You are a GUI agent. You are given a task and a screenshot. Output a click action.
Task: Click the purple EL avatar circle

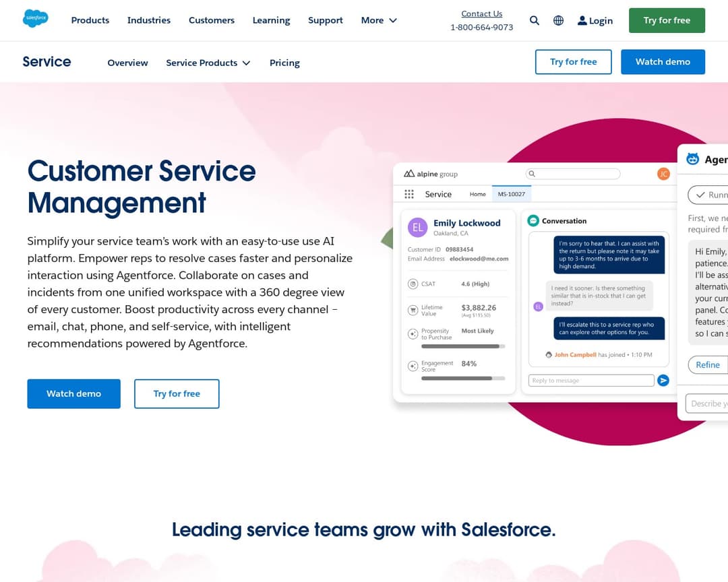tap(417, 228)
